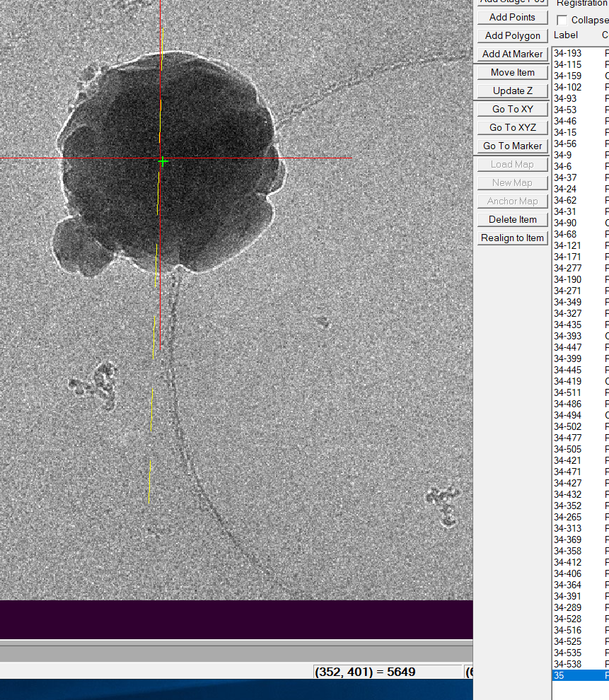The height and width of the screenshot is (700, 609).
Task: Click the Realign to Item button
Action: coord(512,238)
